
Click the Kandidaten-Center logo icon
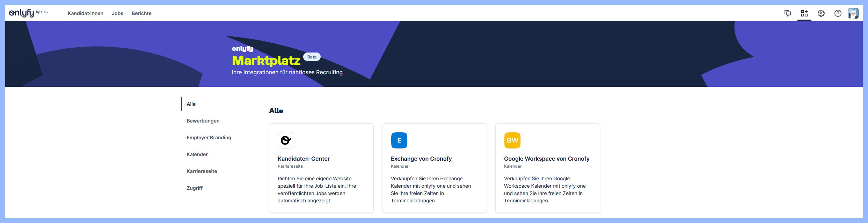286,140
